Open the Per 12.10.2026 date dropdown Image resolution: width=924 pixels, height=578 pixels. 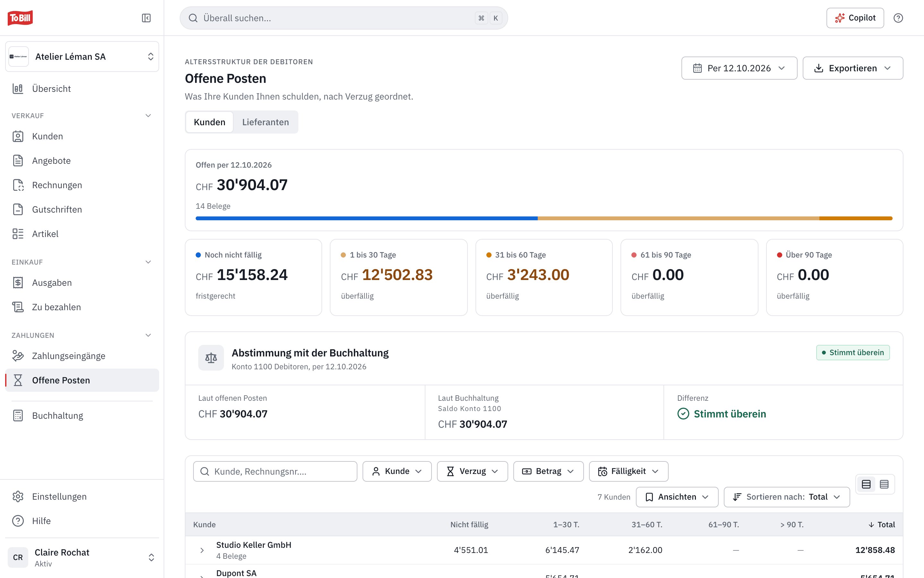click(739, 68)
